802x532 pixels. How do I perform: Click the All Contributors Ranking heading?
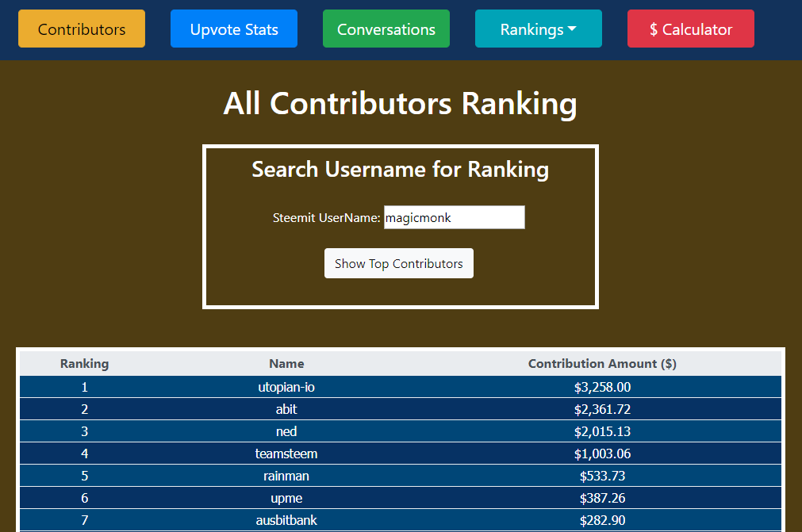coord(401,104)
